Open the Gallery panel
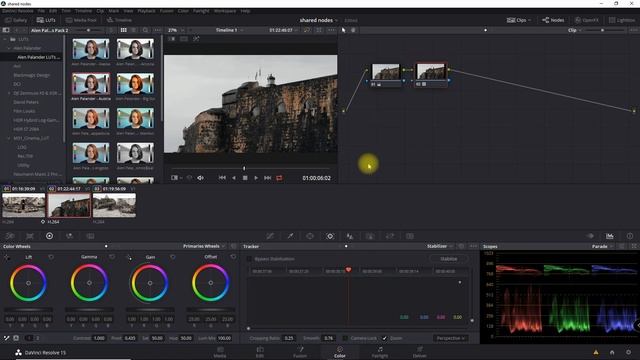This screenshot has width=640, height=360. pyautogui.click(x=16, y=20)
